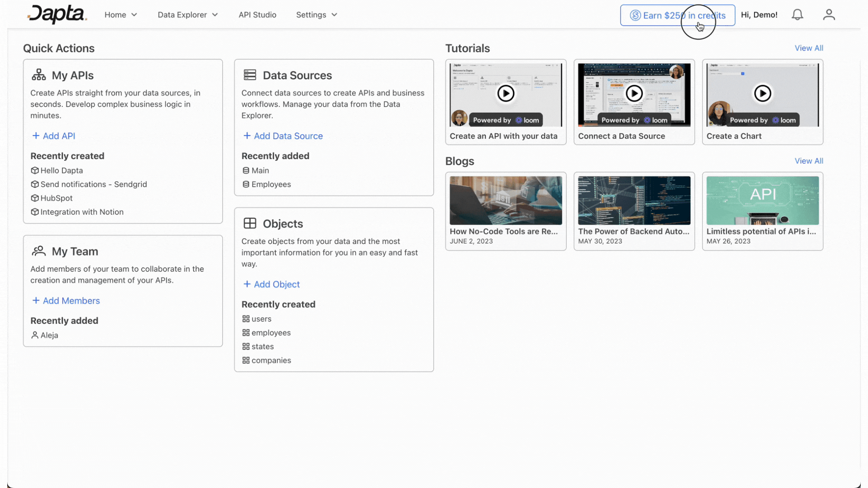
Task: Open the user profile icon
Action: pyautogui.click(x=829, y=15)
